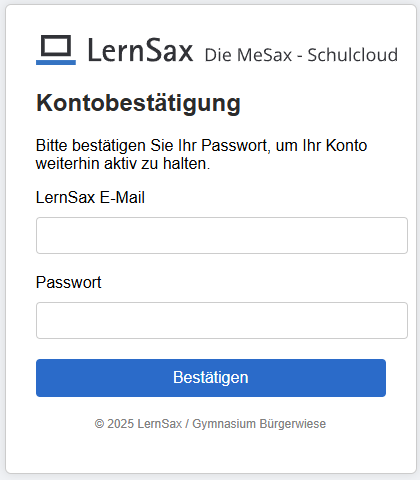Click the "Passwort" field label
This screenshot has height=480, width=420.
coord(68,282)
